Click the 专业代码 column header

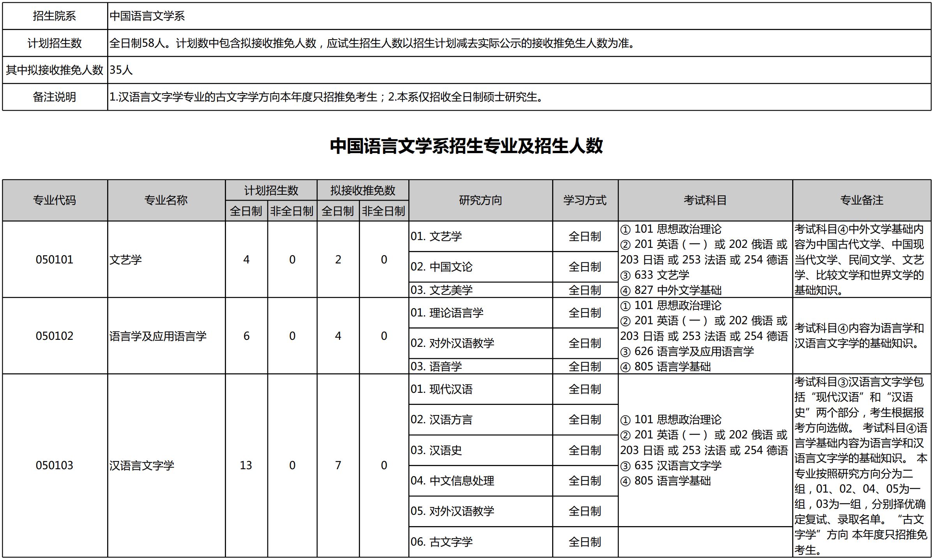point(55,200)
